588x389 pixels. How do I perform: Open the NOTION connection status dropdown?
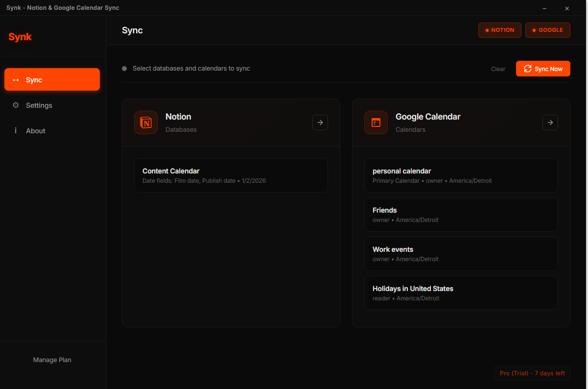pyautogui.click(x=499, y=30)
